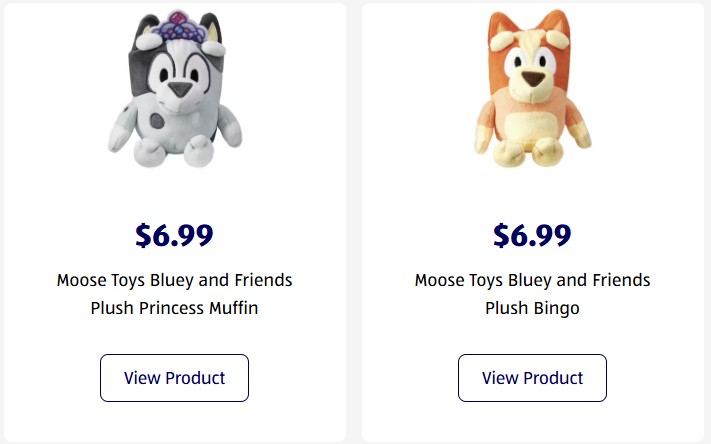Image resolution: width=711 pixels, height=444 pixels.
Task: Click the $6.99 price of Princess Muffin
Action: tap(174, 235)
